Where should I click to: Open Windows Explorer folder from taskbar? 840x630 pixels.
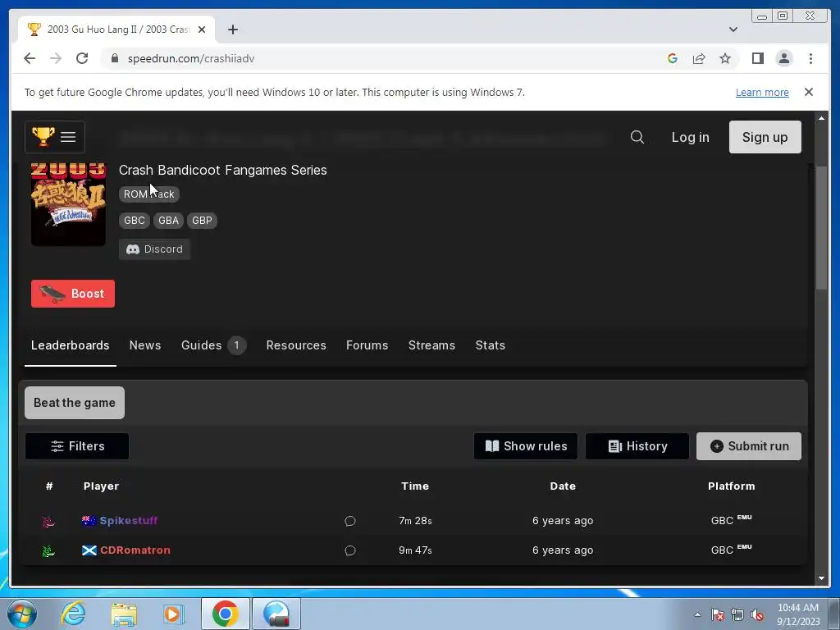[124, 614]
